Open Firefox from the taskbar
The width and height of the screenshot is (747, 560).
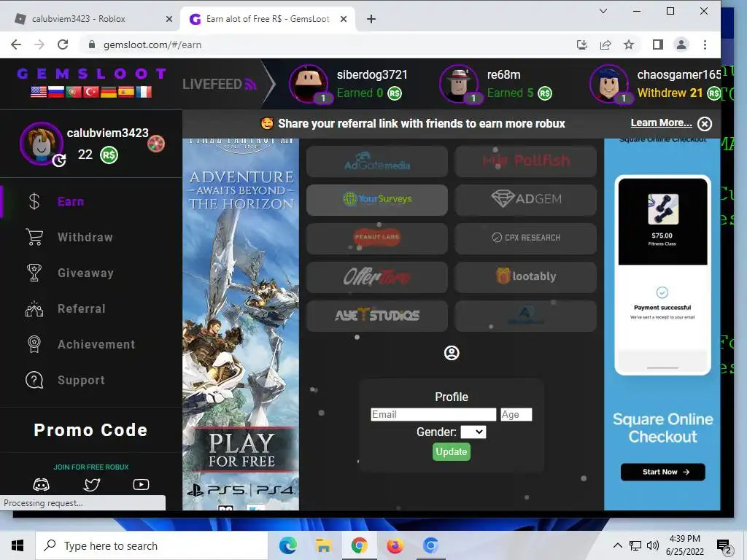point(395,545)
